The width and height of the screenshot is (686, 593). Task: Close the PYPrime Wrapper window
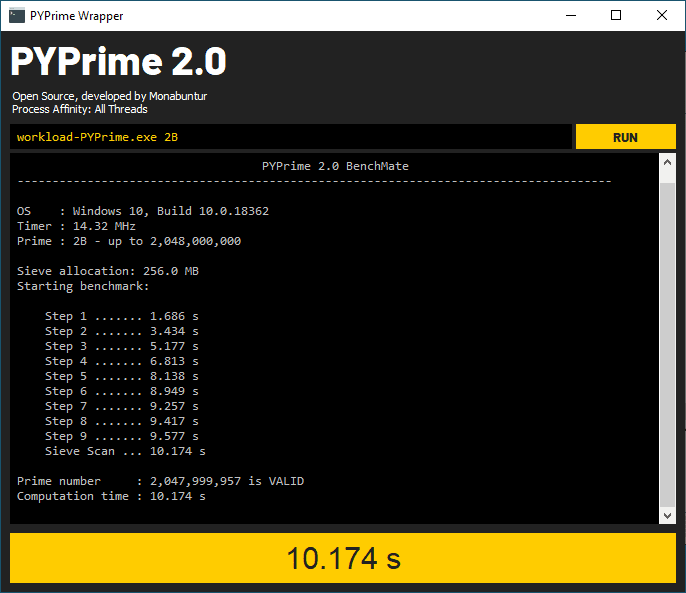click(662, 16)
